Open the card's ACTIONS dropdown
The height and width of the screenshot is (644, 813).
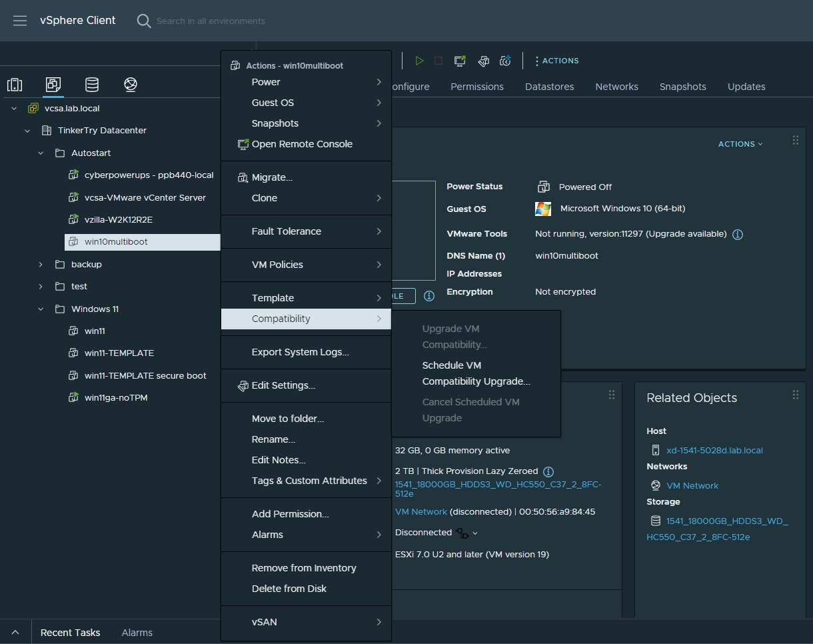[x=740, y=144]
